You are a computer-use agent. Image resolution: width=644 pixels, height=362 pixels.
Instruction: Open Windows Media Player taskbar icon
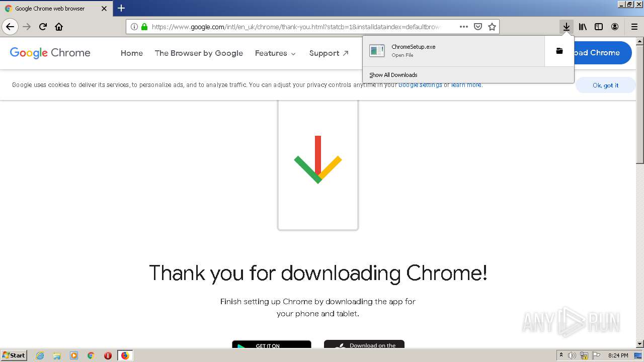tap(74, 355)
